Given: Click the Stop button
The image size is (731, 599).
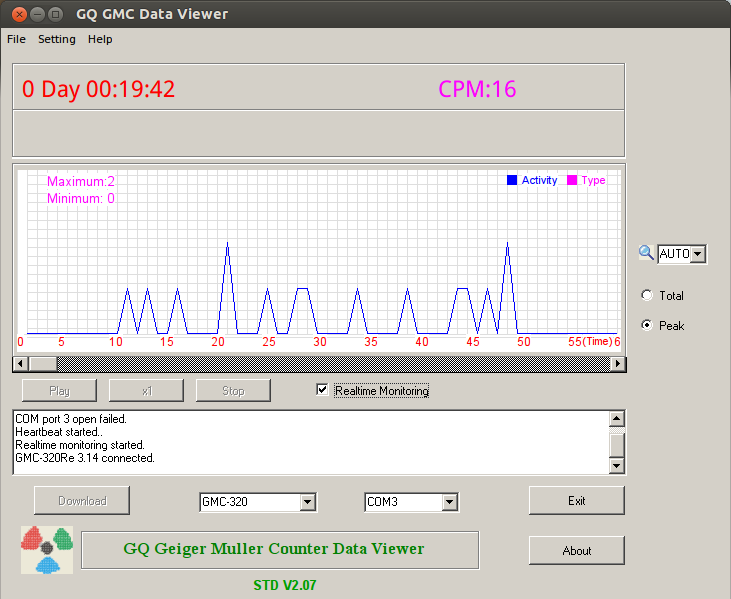Looking at the screenshot, I should pos(233,391).
